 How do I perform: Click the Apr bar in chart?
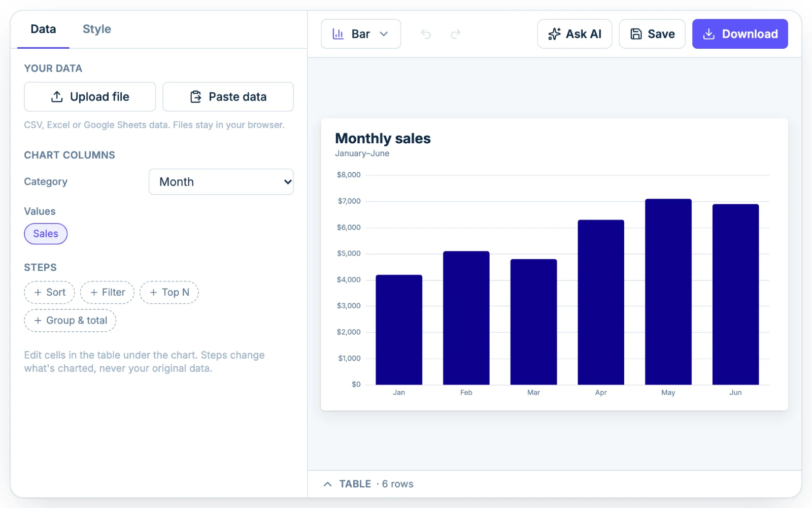coord(601,302)
